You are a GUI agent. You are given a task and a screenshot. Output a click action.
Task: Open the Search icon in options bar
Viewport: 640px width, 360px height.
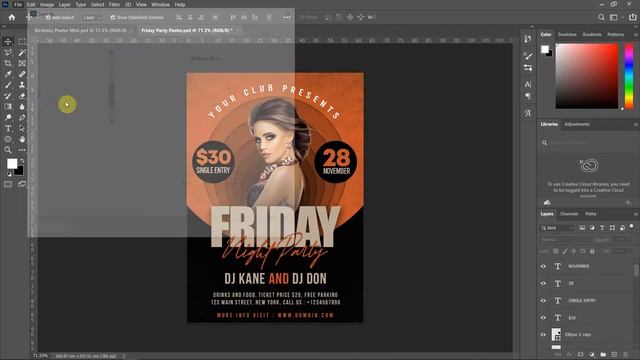pos(601,17)
